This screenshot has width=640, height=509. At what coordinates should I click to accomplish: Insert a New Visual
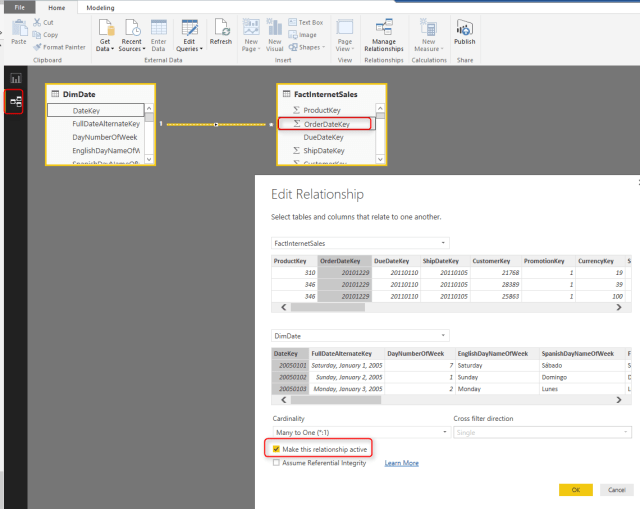pos(275,36)
